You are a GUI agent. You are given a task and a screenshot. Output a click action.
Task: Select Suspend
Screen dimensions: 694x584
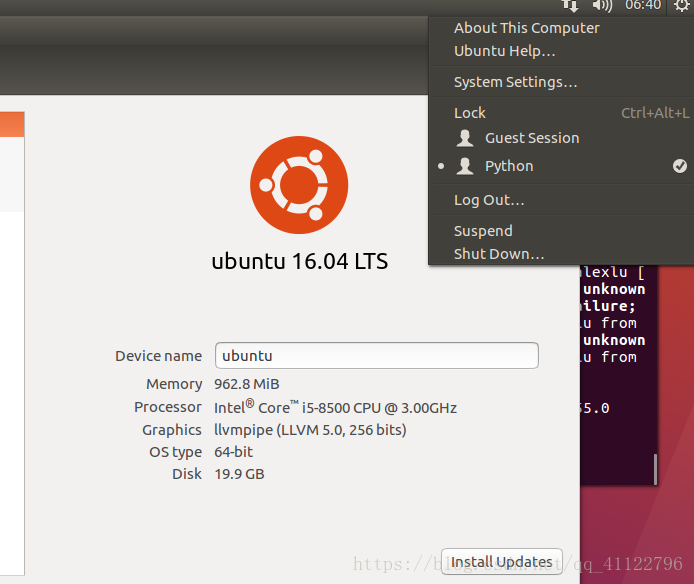click(x=483, y=231)
